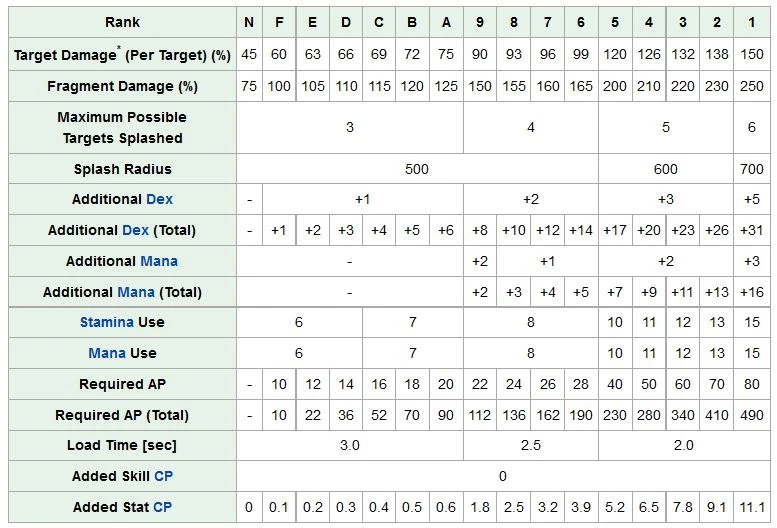Image resolution: width=777 pixels, height=528 pixels.
Task: Follow the Mana link in Additional Mana (Total) row
Action: [x=136, y=292]
